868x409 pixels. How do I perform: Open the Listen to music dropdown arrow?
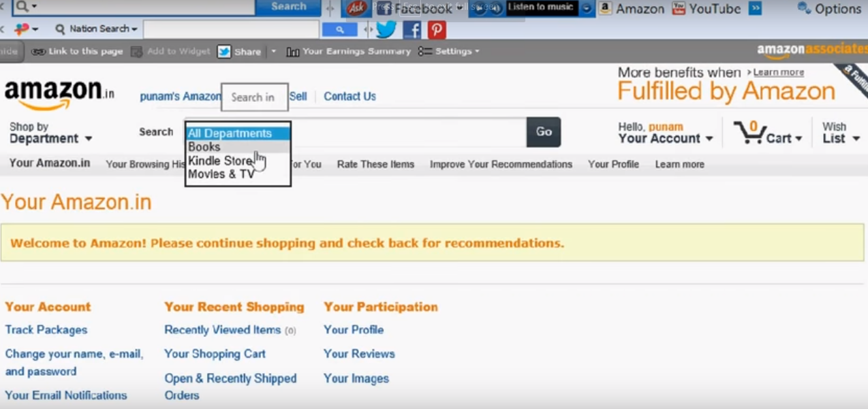(586, 8)
